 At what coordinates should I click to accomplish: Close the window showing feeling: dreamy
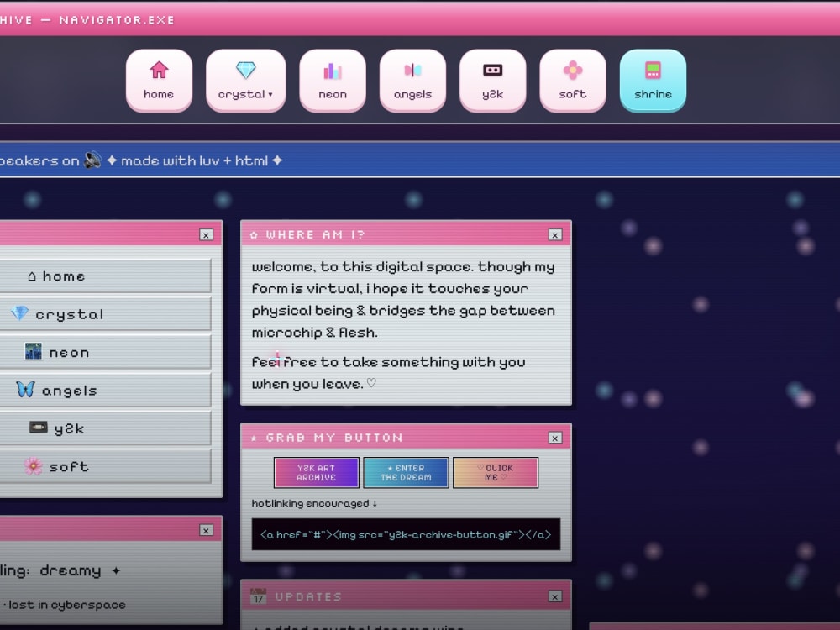tap(207, 530)
